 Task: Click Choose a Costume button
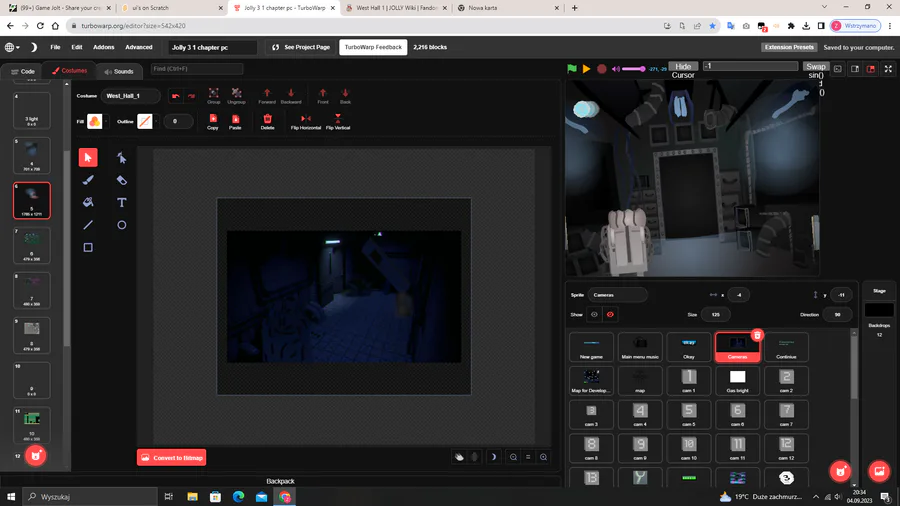36,456
